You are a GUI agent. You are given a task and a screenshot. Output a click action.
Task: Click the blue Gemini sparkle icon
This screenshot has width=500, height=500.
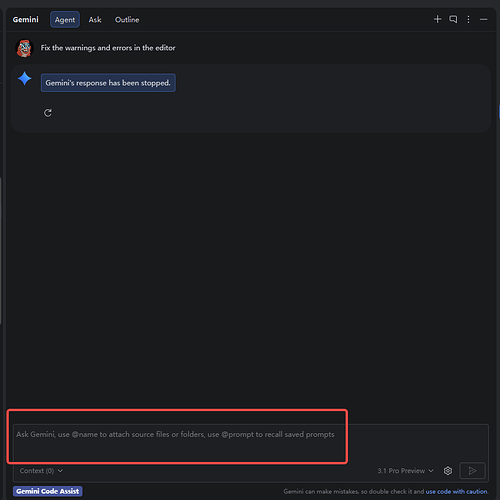(x=24, y=78)
